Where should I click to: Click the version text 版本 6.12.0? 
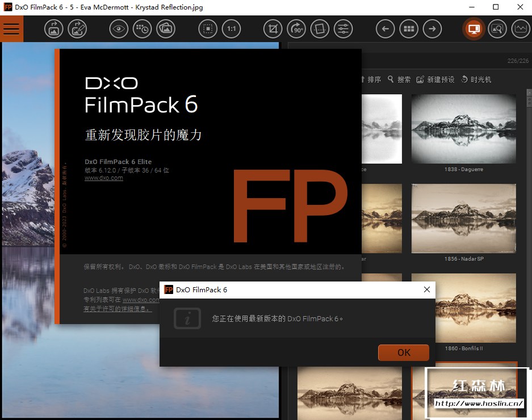[x=100, y=170]
